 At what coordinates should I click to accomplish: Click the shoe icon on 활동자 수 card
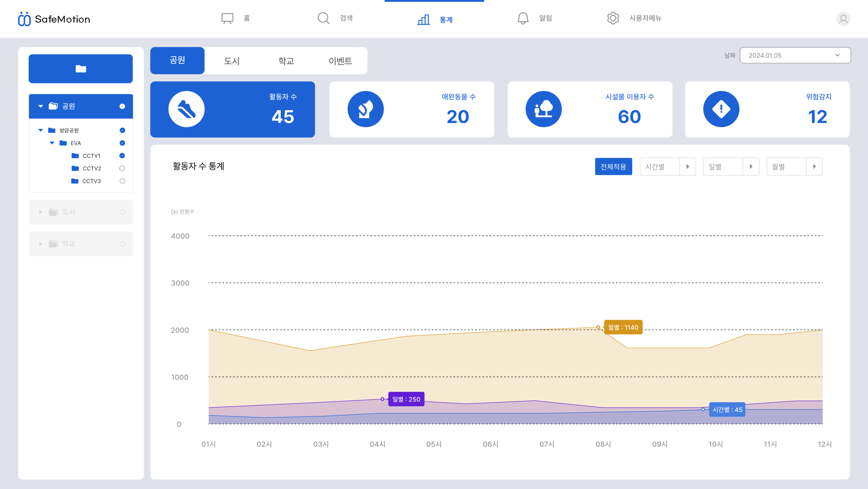coord(187,109)
